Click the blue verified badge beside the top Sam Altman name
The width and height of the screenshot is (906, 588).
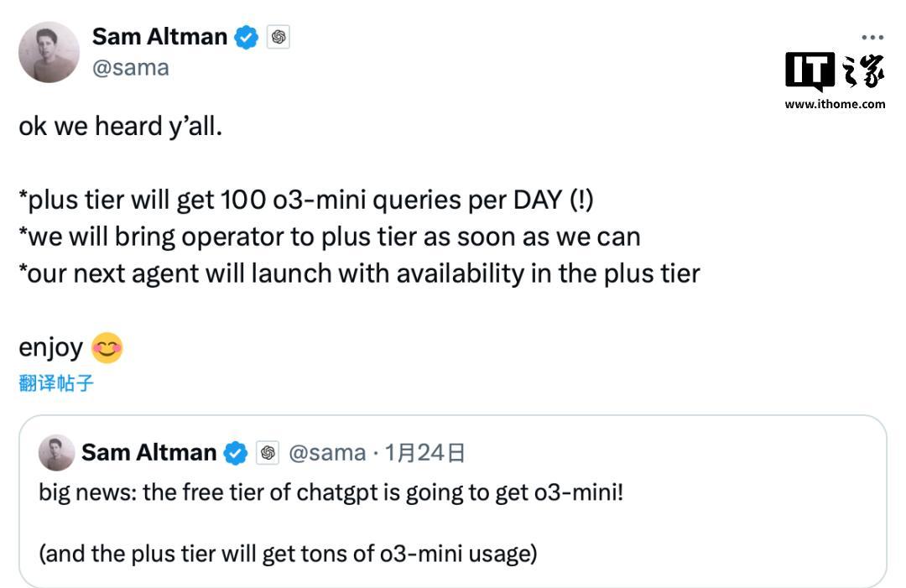coord(246,38)
